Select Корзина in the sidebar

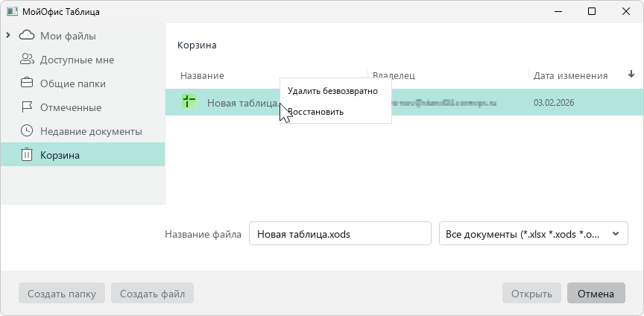(x=83, y=154)
